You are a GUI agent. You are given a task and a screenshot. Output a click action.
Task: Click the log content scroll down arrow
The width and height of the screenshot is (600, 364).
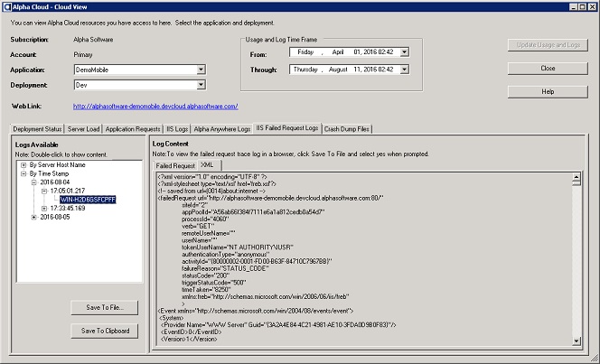[x=577, y=341]
